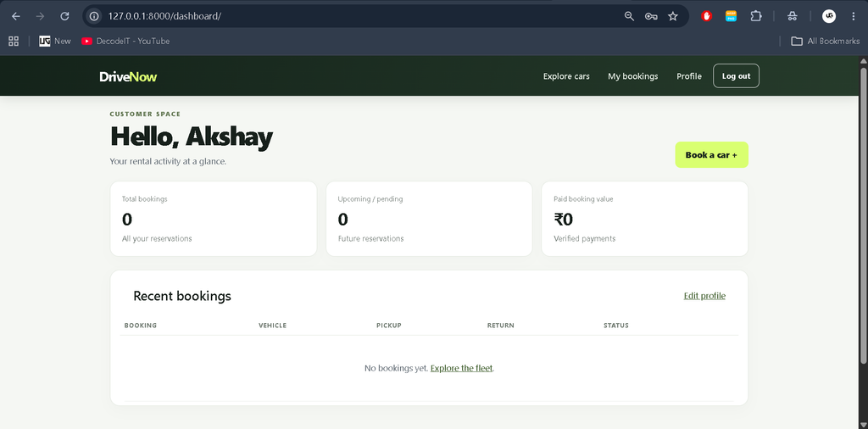
Task: Click the Verified payments text
Action: [x=585, y=238]
